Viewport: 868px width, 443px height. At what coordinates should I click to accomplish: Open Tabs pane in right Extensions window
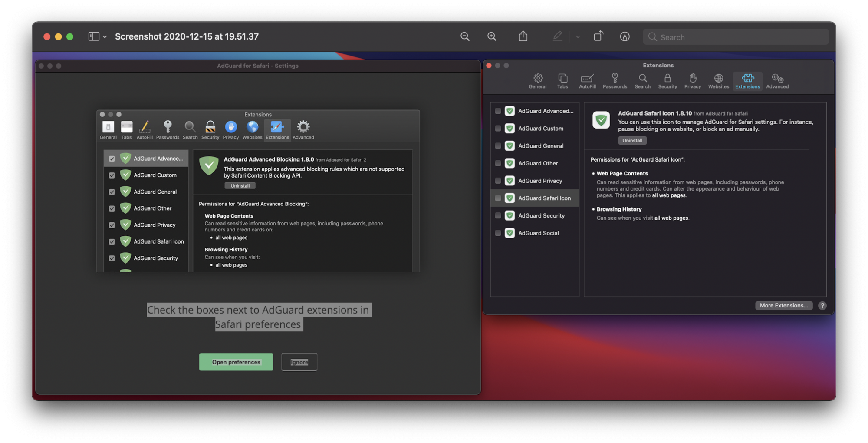(x=562, y=81)
